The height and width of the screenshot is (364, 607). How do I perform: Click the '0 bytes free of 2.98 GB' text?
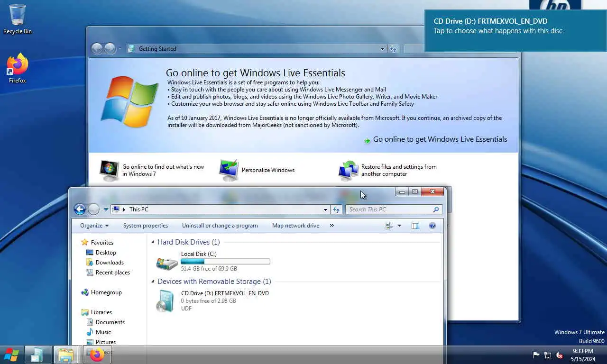209,301
